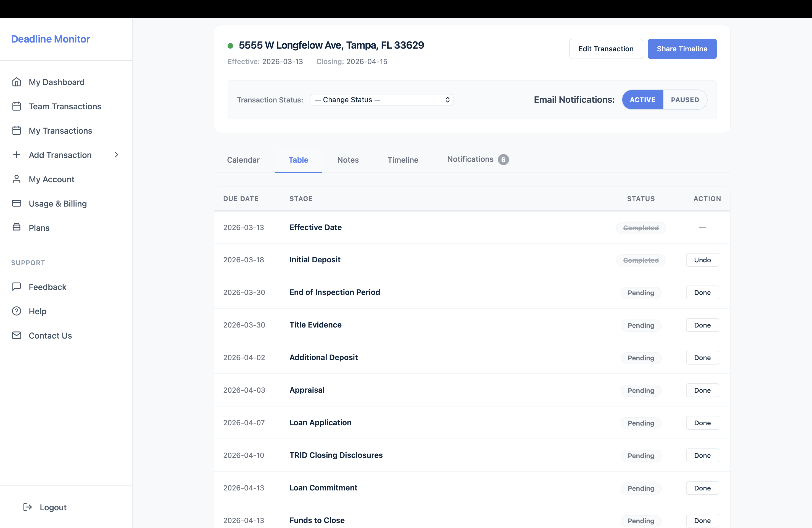Click the Appraisal Pending badge

click(641, 390)
